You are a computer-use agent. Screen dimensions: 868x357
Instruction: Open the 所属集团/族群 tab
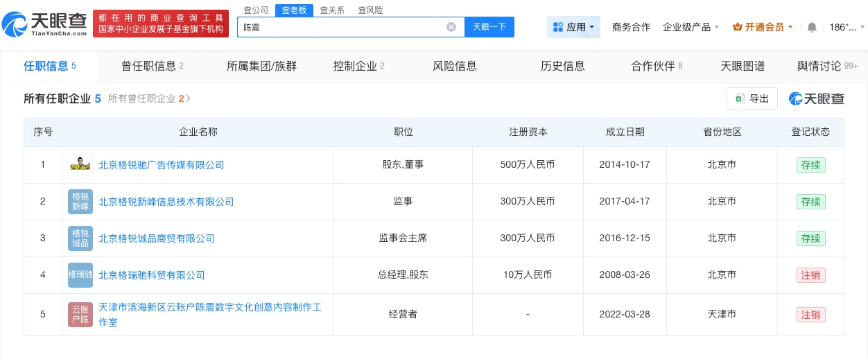pyautogui.click(x=261, y=66)
